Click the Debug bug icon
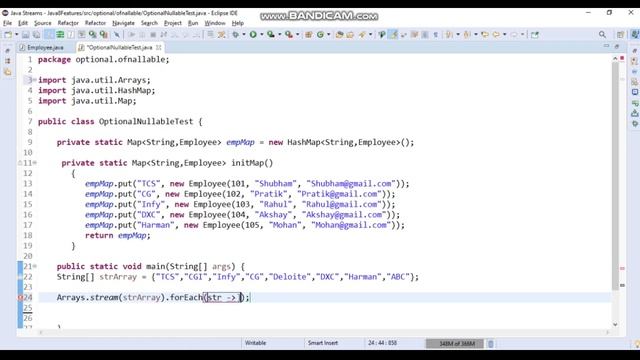Viewport: 640px width, 360px height. [x=236, y=35]
